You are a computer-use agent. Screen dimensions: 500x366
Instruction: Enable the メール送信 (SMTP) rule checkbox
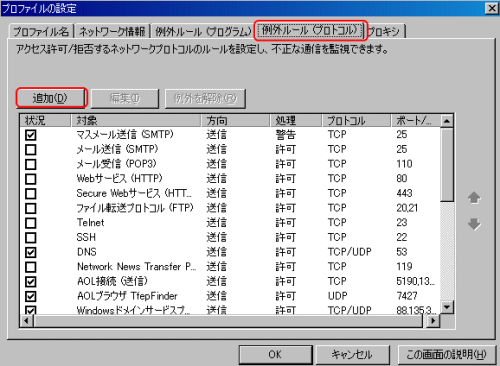[x=31, y=150]
